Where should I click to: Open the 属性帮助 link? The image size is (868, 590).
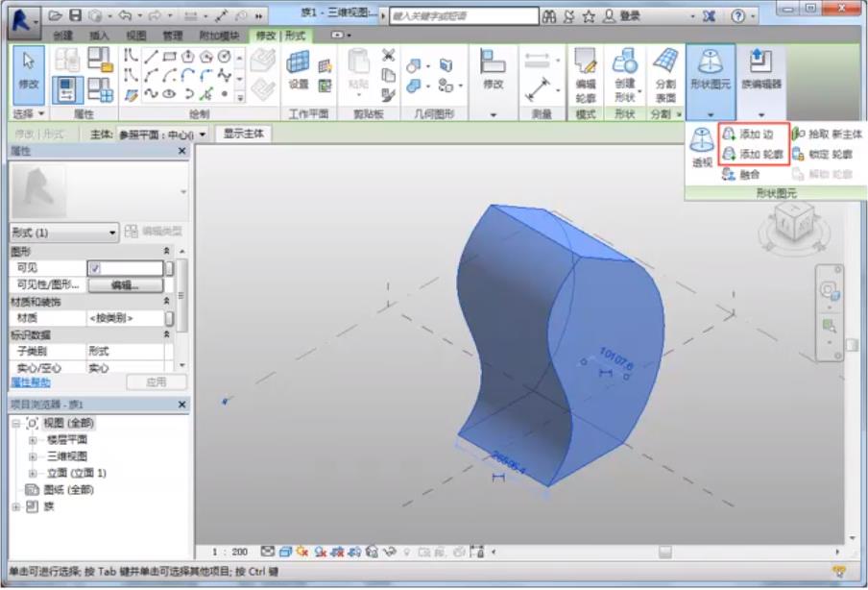pos(30,382)
